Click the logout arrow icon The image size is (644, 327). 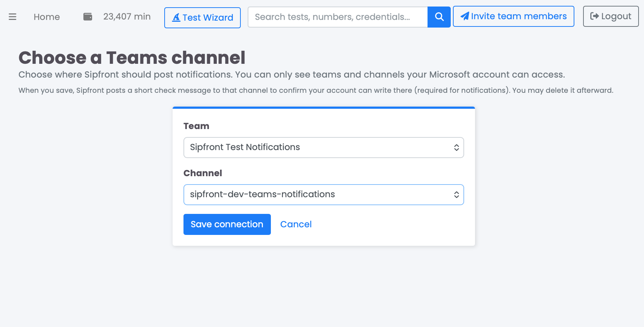pyautogui.click(x=594, y=16)
